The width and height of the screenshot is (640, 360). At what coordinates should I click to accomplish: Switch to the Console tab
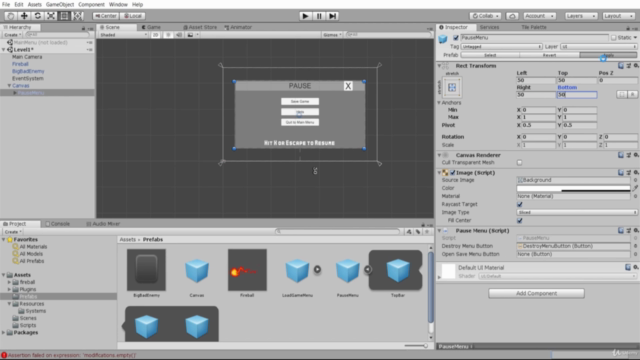(58, 224)
